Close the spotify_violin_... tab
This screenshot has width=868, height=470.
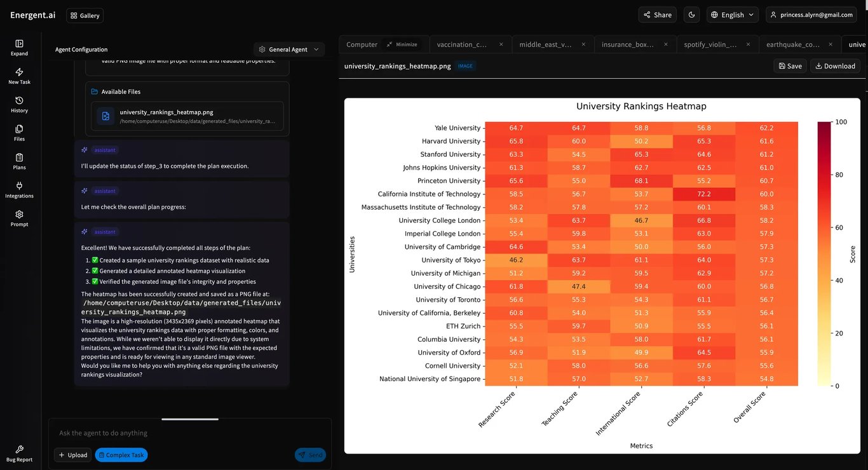click(x=749, y=44)
